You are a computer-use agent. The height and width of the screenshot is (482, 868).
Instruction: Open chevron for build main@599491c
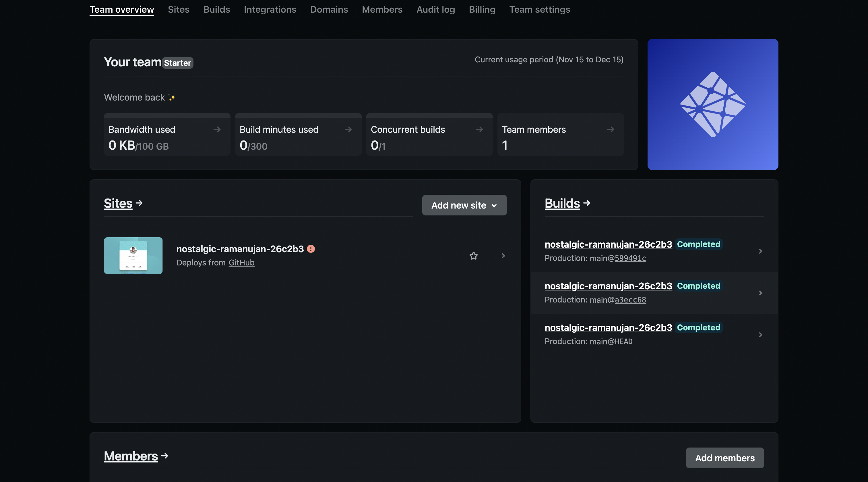click(x=760, y=251)
